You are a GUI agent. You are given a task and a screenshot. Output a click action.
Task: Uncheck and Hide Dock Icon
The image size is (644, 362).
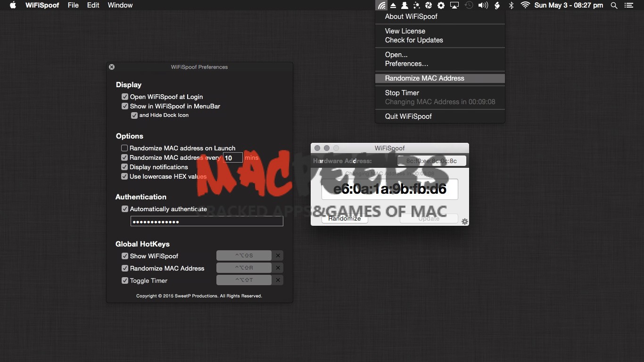coord(134,115)
